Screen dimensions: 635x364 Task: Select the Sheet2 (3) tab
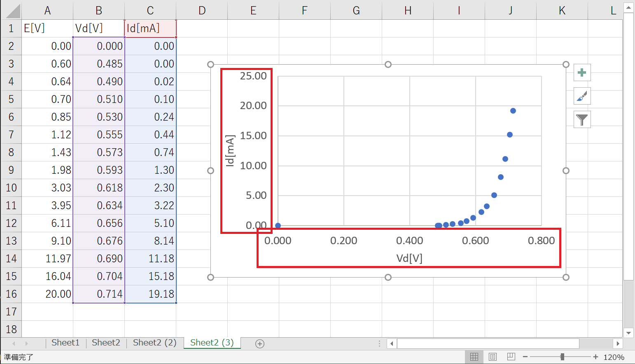click(212, 343)
